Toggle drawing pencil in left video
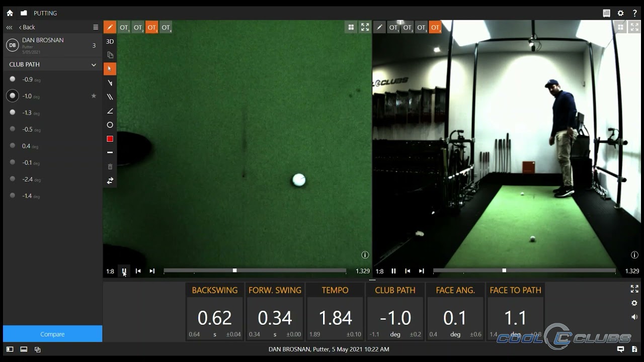The height and width of the screenshot is (362, 644). 110,27
